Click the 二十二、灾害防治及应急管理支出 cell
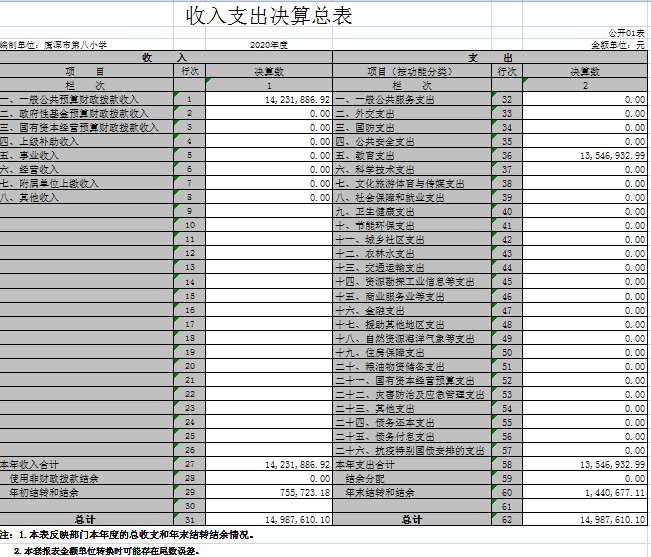 click(412, 395)
